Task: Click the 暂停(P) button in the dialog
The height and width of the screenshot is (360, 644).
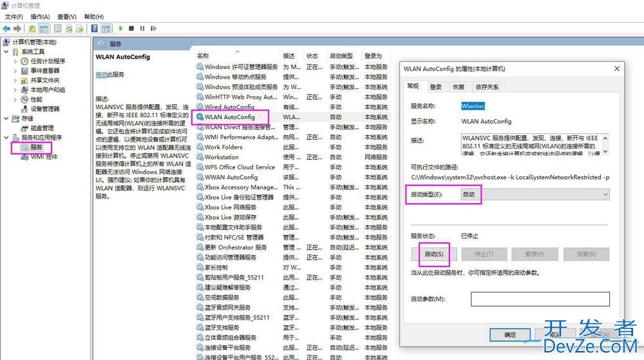Action: pyautogui.click(x=535, y=254)
